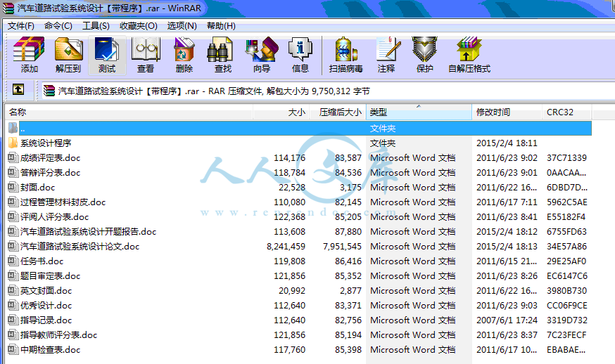Click modified date 2015/2/4 18:11

pyautogui.click(x=507, y=143)
